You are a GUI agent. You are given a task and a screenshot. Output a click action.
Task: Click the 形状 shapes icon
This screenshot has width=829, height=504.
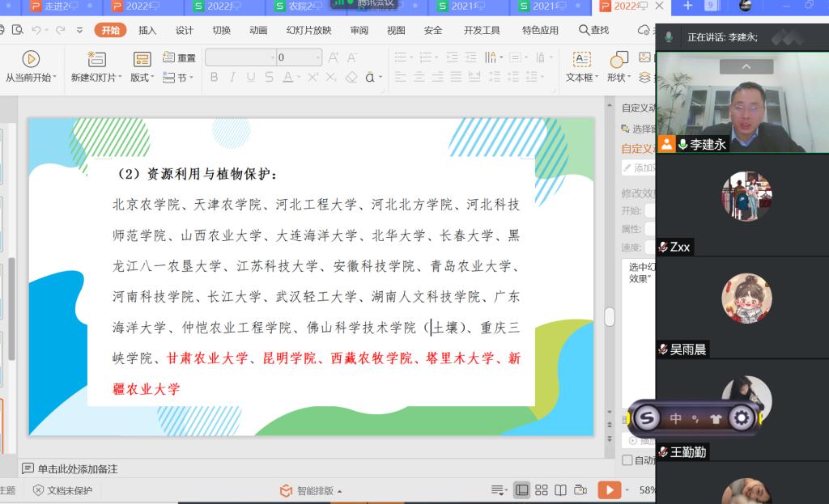pyautogui.click(x=619, y=59)
